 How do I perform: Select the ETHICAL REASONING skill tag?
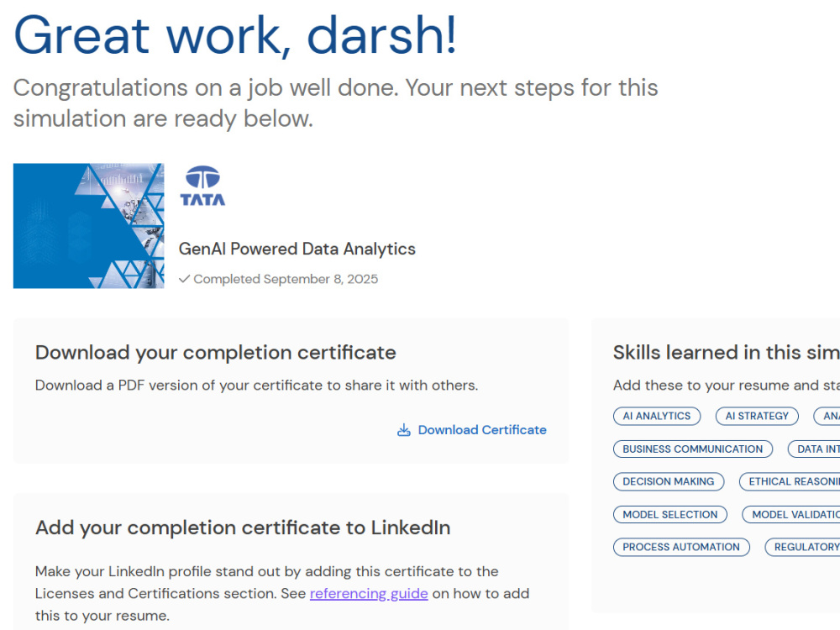[x=790, y=481]
